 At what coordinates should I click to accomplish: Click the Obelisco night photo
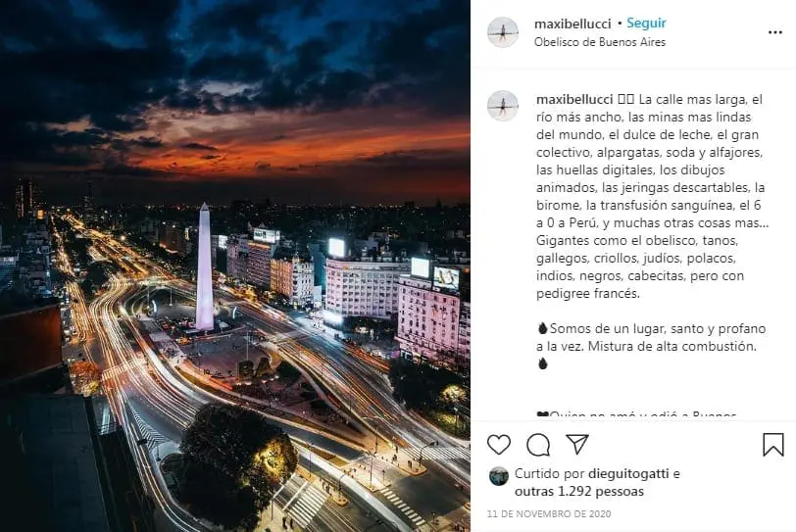(x=235, y=266)
